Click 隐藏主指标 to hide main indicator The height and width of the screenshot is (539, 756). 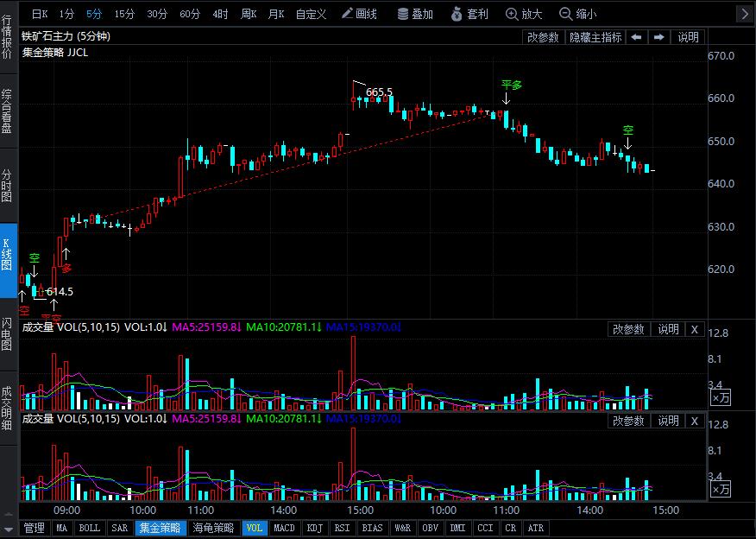click(595, 37)
